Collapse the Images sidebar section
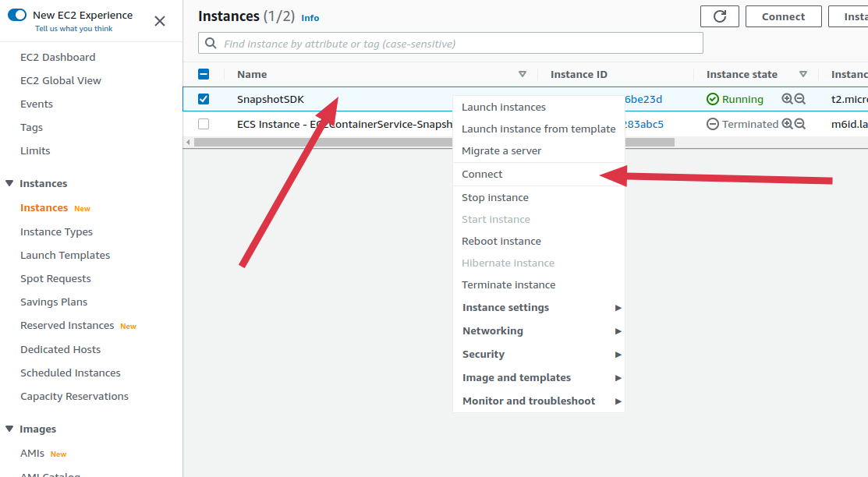 click(9, 429)
